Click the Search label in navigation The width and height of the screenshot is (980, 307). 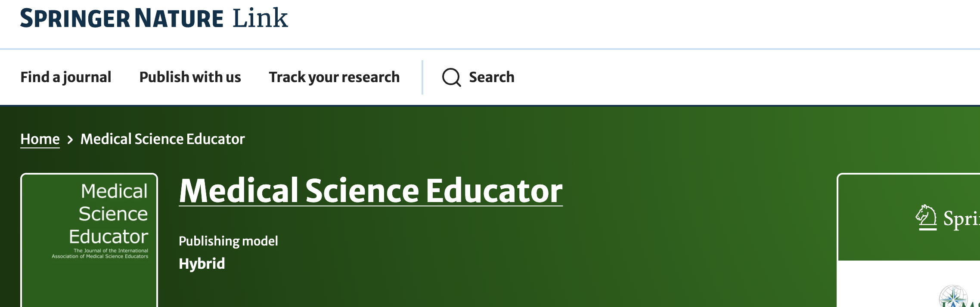tap(492, 77)
